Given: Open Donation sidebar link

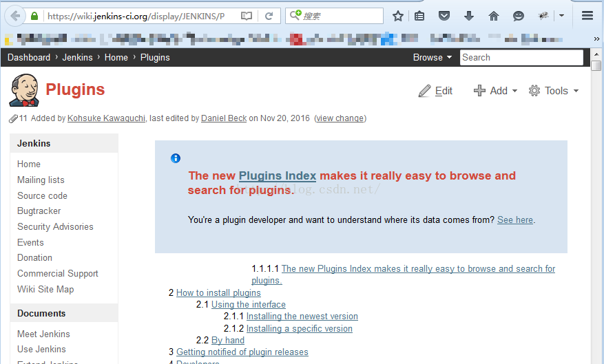Looking at the screenshot, I should pyautogui.click(x=34, y=258).
